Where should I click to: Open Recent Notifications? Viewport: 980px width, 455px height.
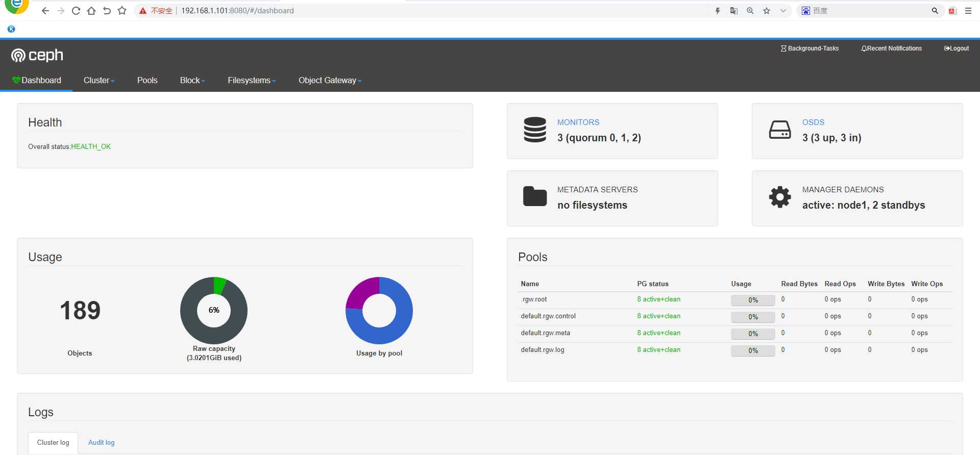tap(892, 48)
